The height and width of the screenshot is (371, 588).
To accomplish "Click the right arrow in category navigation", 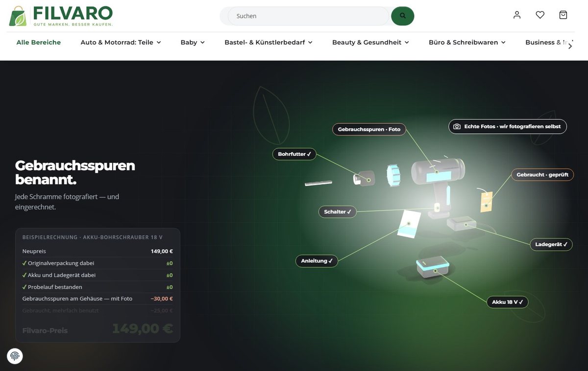I will pos(570,46).
